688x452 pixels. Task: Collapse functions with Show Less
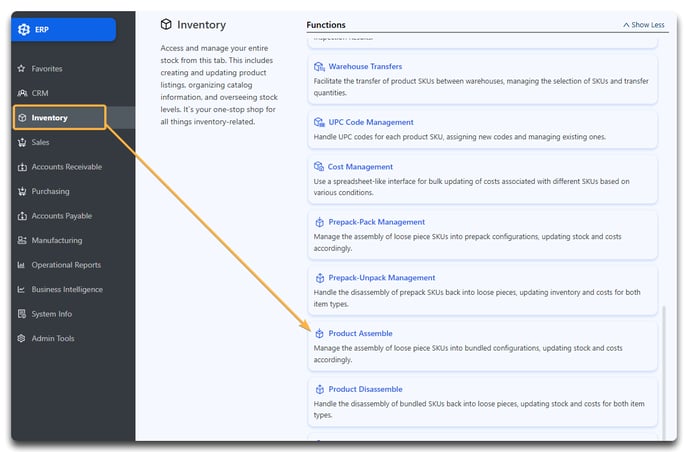[x=644, y=25]
